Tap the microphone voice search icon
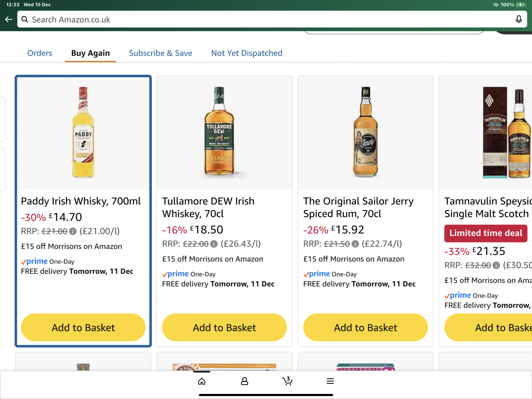This screenshot has height=399, width=532. click(x=518, y=19)
